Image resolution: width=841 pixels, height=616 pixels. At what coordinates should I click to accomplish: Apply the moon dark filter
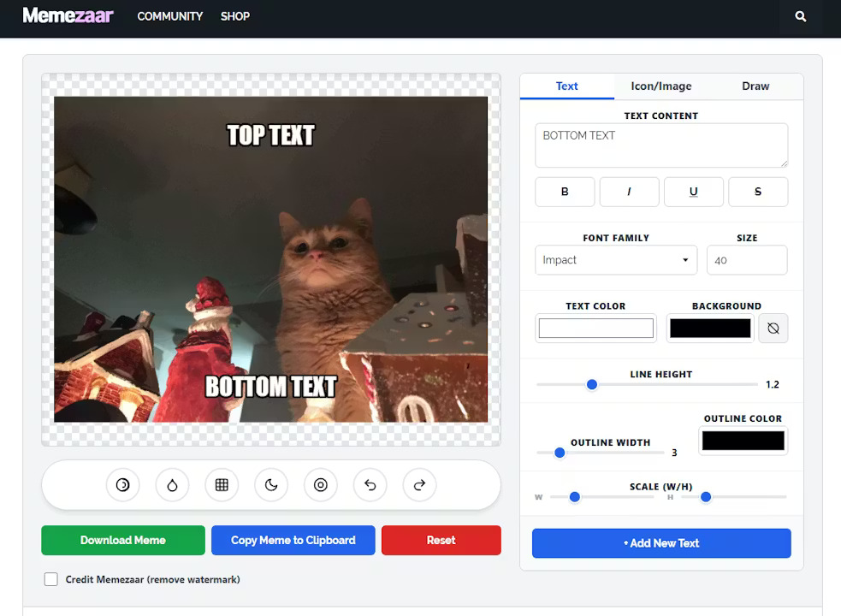pos(271,484)
